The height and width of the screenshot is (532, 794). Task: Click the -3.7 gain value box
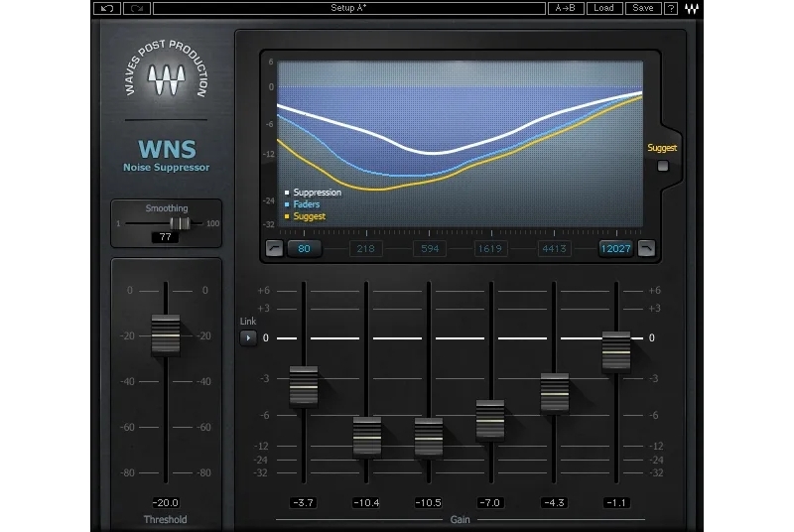[304, 502]
